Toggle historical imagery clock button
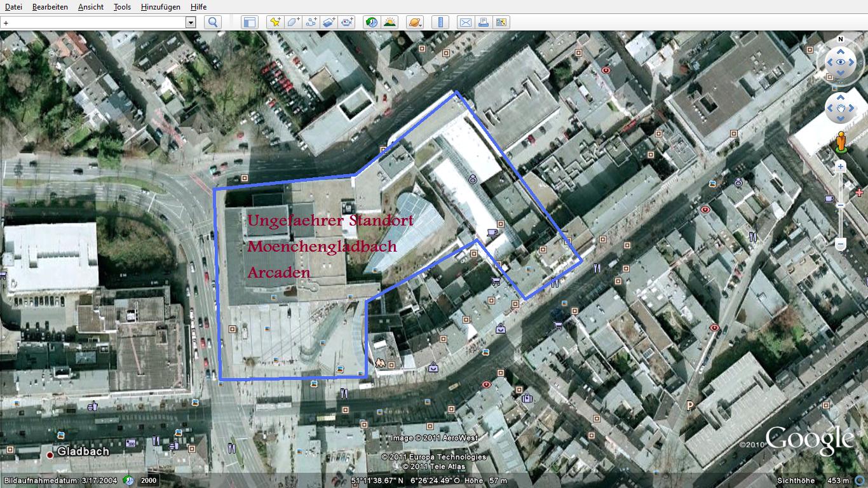The width and height of the screenshot is (868, 488). (x=372, y=22)
